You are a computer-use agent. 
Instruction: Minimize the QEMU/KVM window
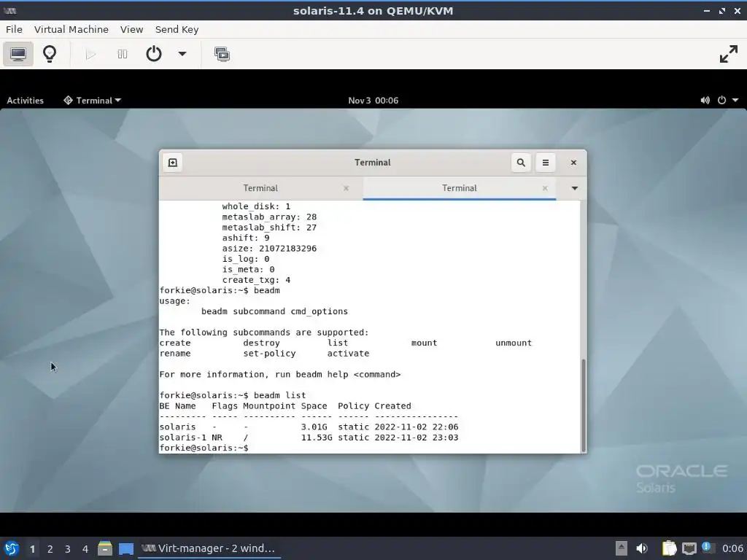[x=706, y=11]
